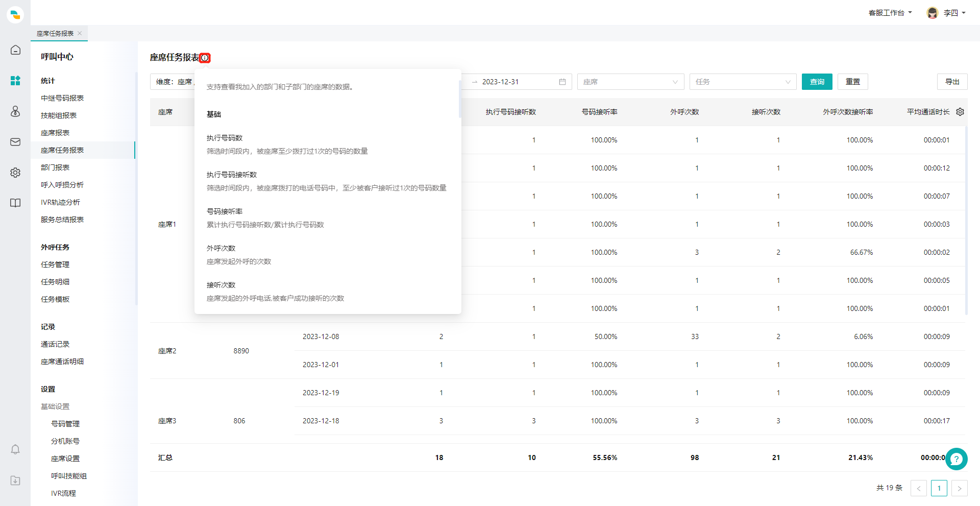Click the 李四 user avatar
The width and height of the screenshot is (980, 506).
coord(933,13)
